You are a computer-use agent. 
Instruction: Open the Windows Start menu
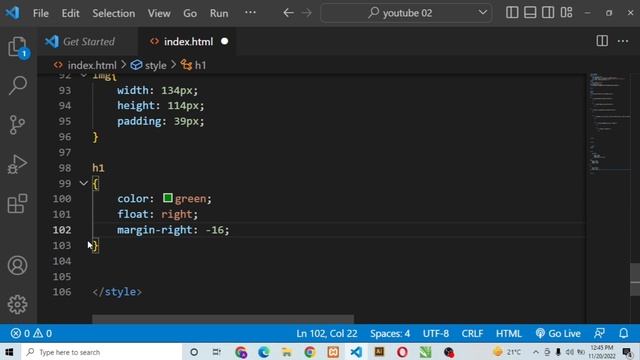point(9,352)
